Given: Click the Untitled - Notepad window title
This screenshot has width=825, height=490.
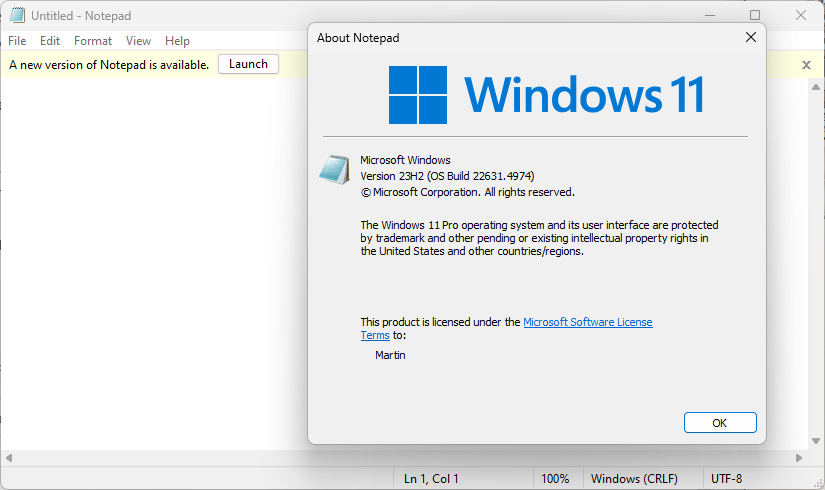Looking at the screenshot, I should point(81,16).
